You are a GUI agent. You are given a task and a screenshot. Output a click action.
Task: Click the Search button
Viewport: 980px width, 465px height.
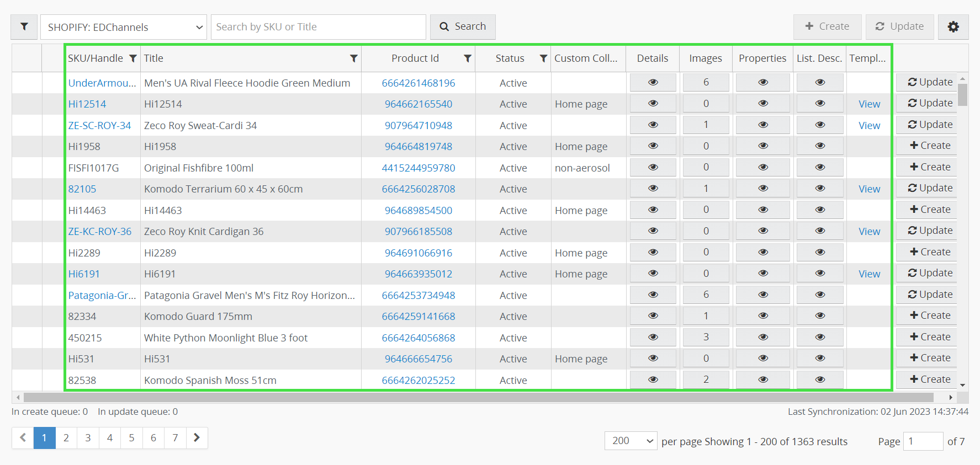(462, 27)
